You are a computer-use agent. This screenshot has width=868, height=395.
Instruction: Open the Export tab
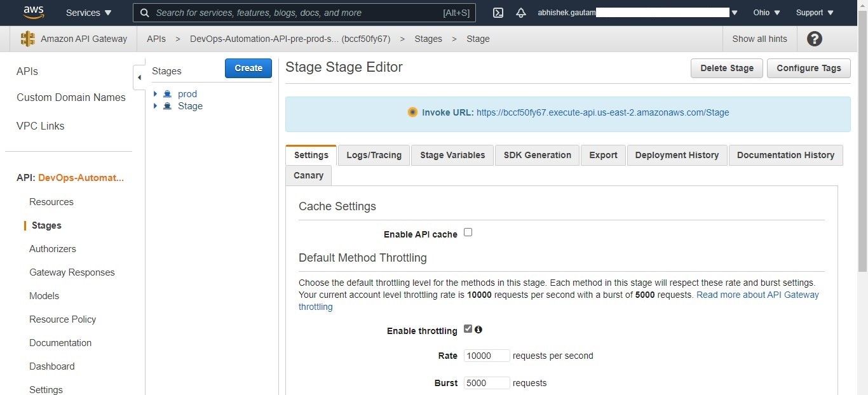pyautogui.click(x=603, y=155)
